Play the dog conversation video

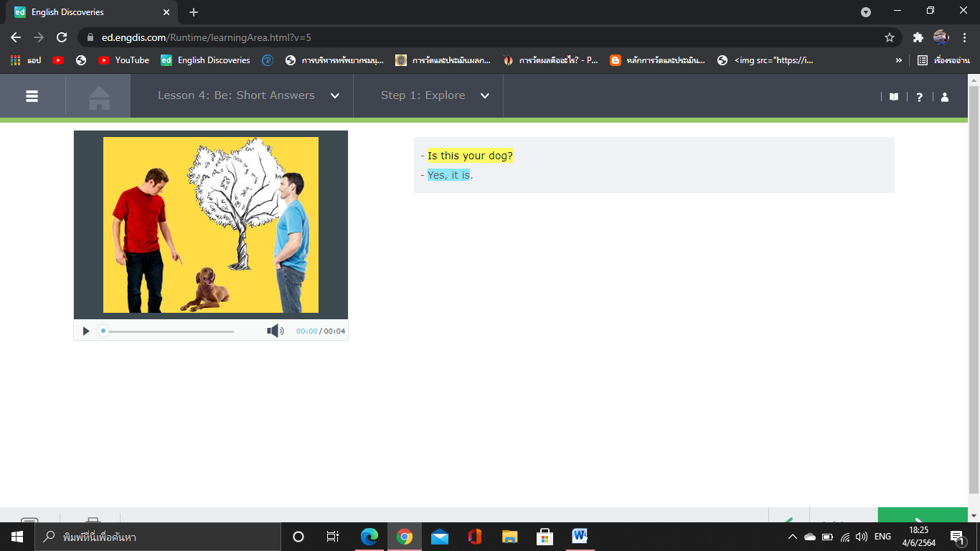pos(86,331)
